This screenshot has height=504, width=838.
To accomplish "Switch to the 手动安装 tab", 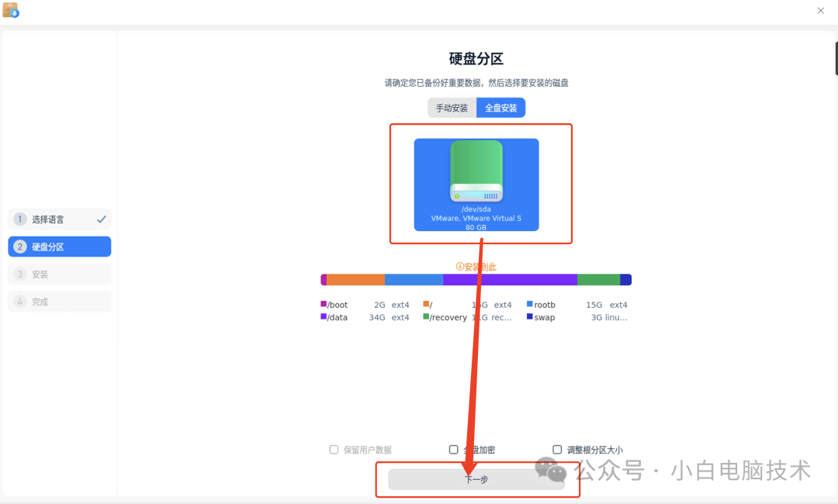I will (x=451, y=108).
